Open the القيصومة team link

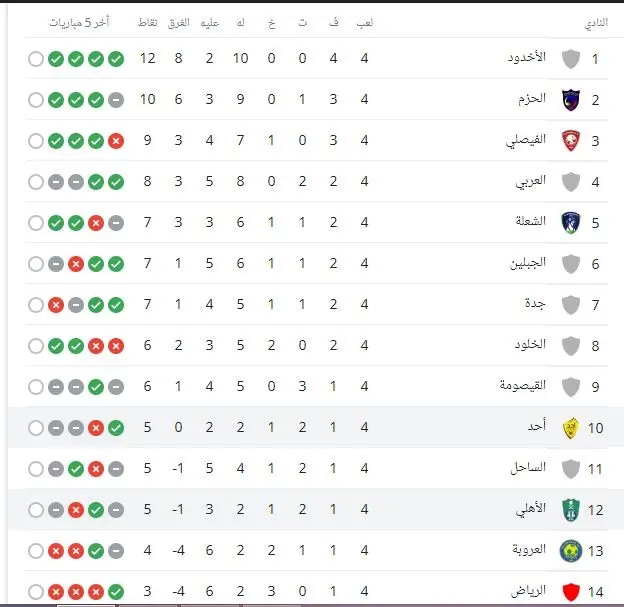523,385
